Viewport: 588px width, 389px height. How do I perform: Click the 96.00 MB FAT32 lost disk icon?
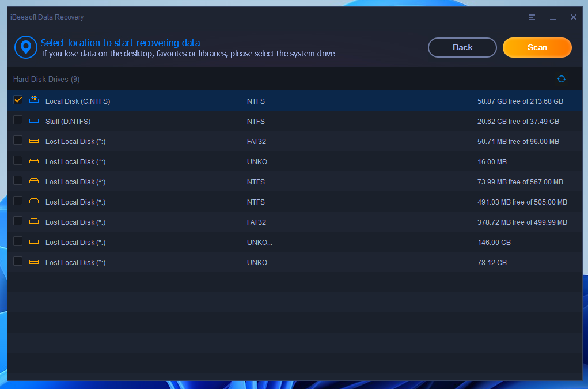[x=34, y=141]
